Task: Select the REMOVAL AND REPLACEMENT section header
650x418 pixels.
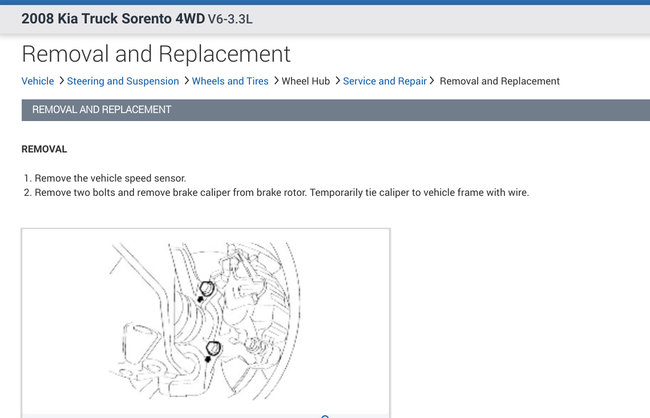Action: pos(336,110)
